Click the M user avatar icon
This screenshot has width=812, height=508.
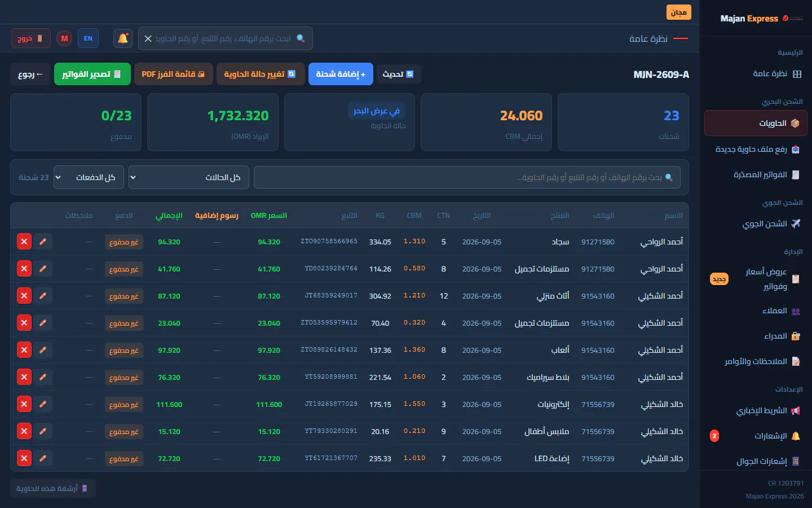(64, 38)
